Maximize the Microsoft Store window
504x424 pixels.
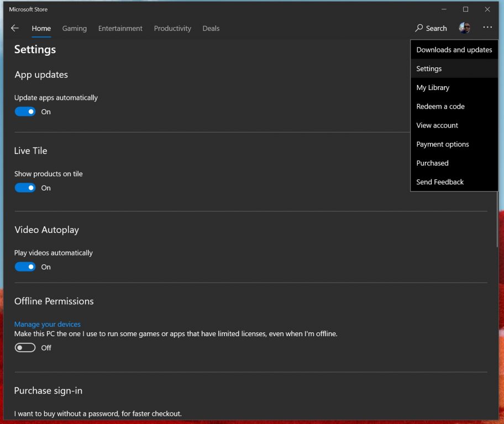point(465,9)
